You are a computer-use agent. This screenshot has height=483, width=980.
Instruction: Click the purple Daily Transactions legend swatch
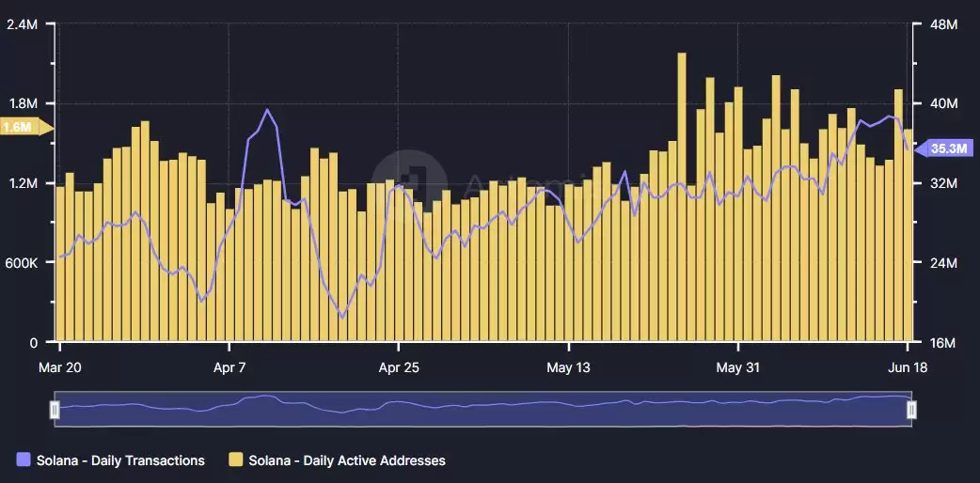tap(24, 460)
